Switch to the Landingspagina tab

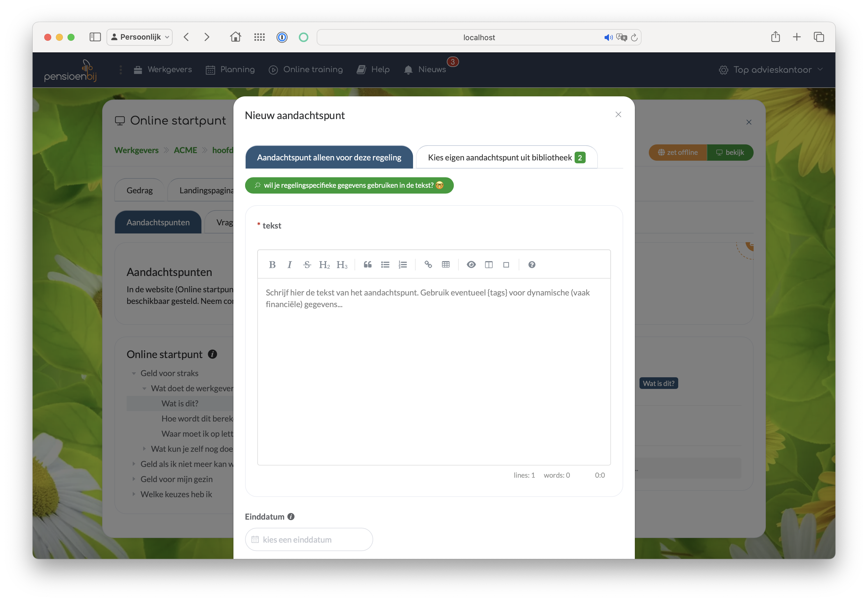pos(201,190)
